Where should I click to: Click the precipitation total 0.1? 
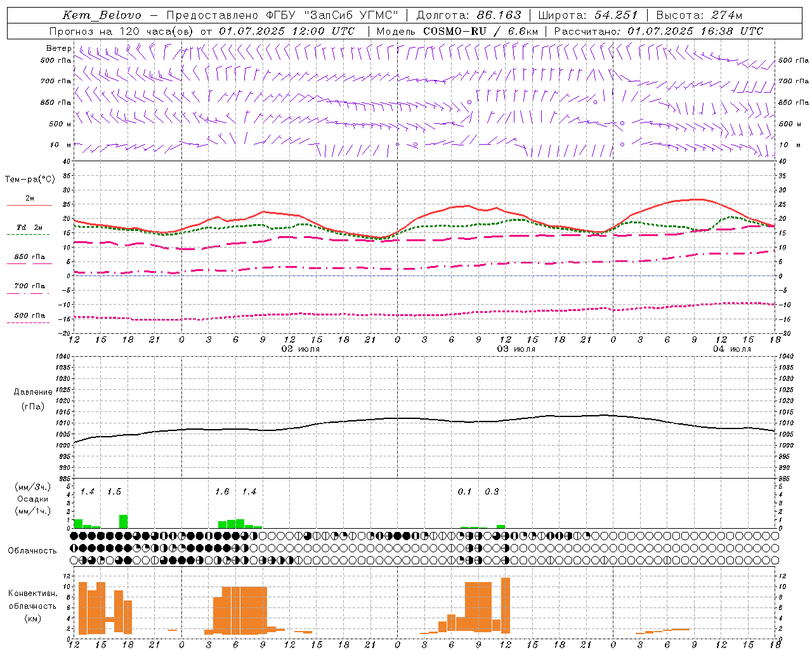pyautogui.click(x=465, y=492)
